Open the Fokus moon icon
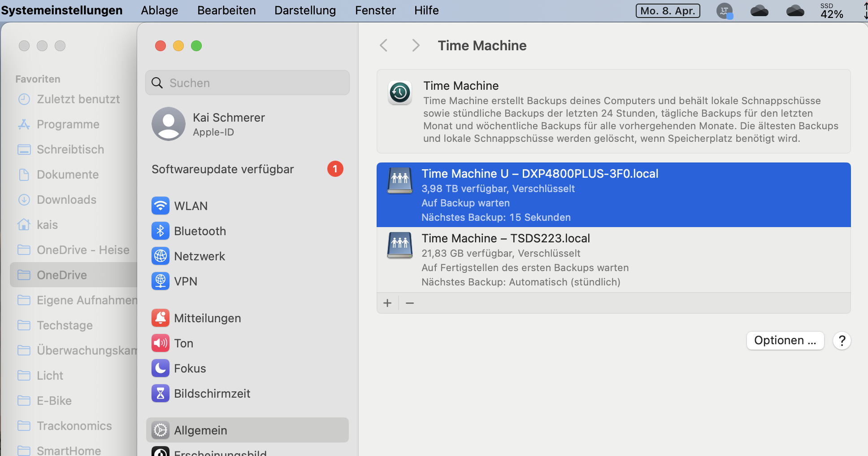The height and width of the screenshot is (456, 868). (x=161, y=368)
